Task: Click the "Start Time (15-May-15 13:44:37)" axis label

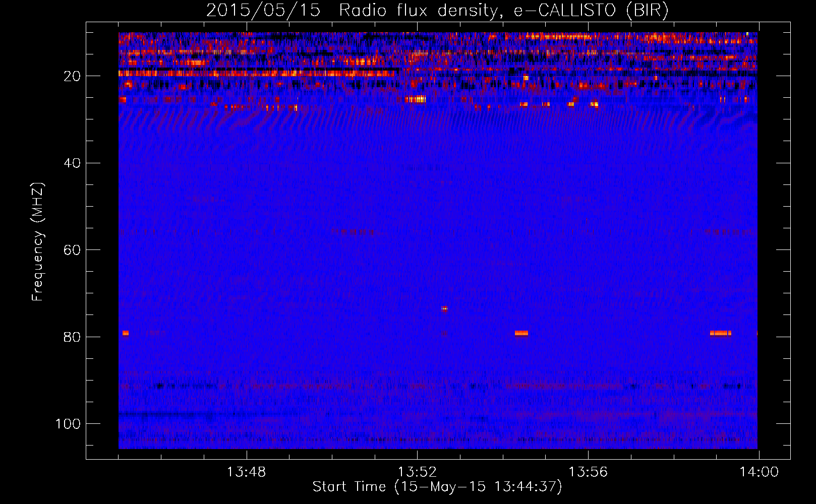Action: (437, 487)
